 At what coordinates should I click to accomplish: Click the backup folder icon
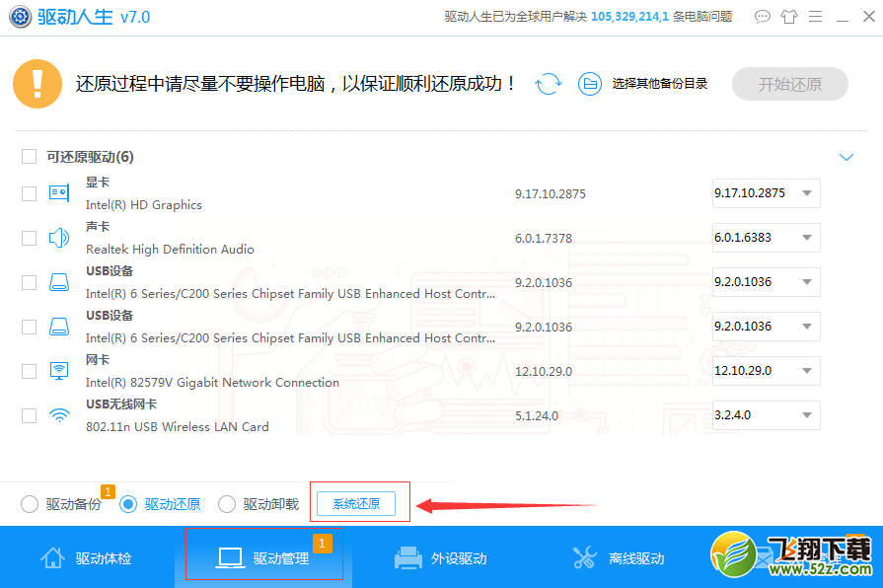(x=590, y=84)
